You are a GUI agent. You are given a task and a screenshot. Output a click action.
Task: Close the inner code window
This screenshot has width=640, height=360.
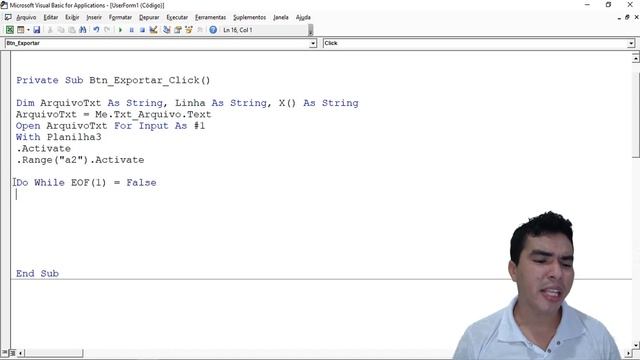636,17
